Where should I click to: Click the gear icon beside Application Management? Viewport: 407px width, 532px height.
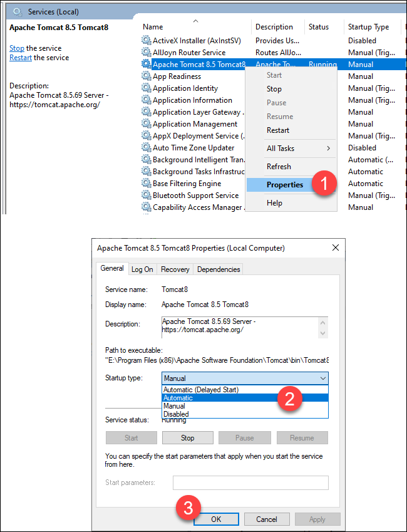(x=146, y=123)
